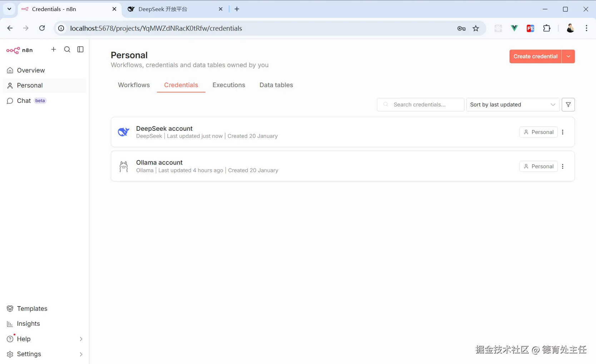
Task: Go forward in browser history
Action: tap(26, 28)
